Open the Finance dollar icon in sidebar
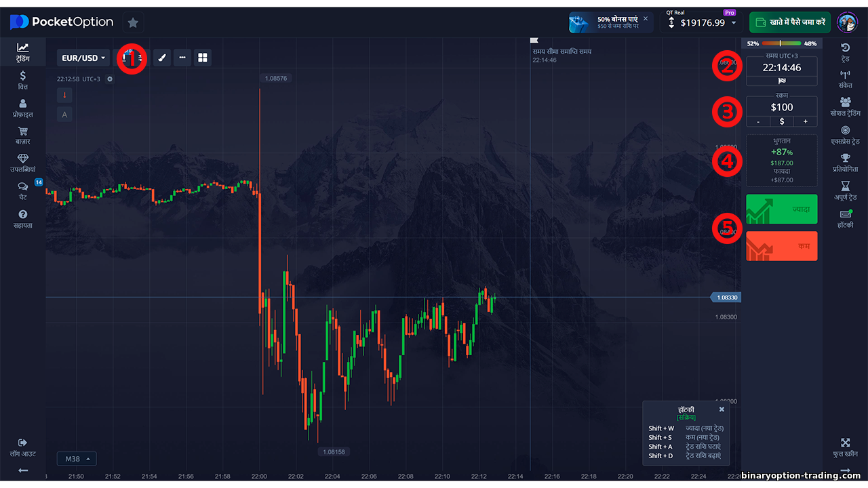868x488 pixels. click(23, 80)
